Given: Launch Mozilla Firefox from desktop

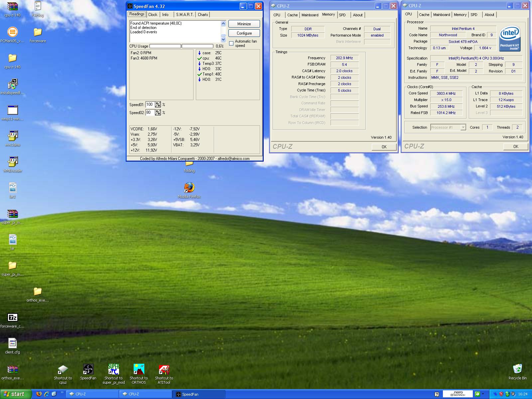Looking at the screenshot, I should (x=189, y=190).
